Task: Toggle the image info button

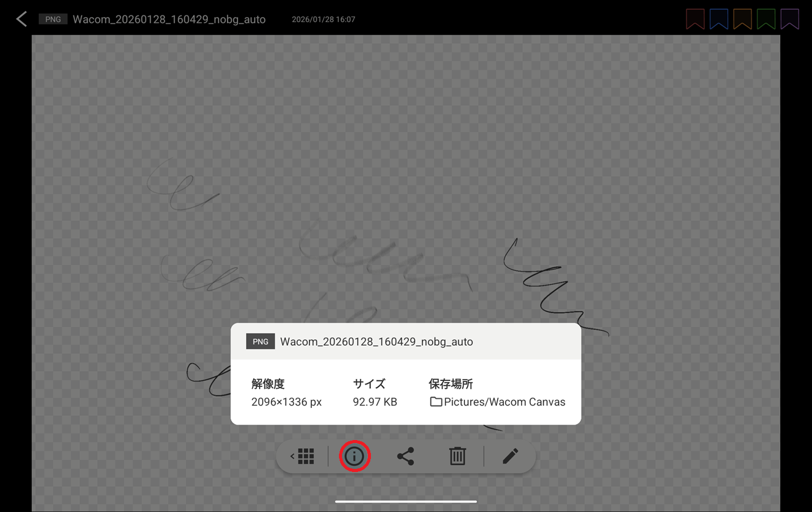Action: coord(354,456)
